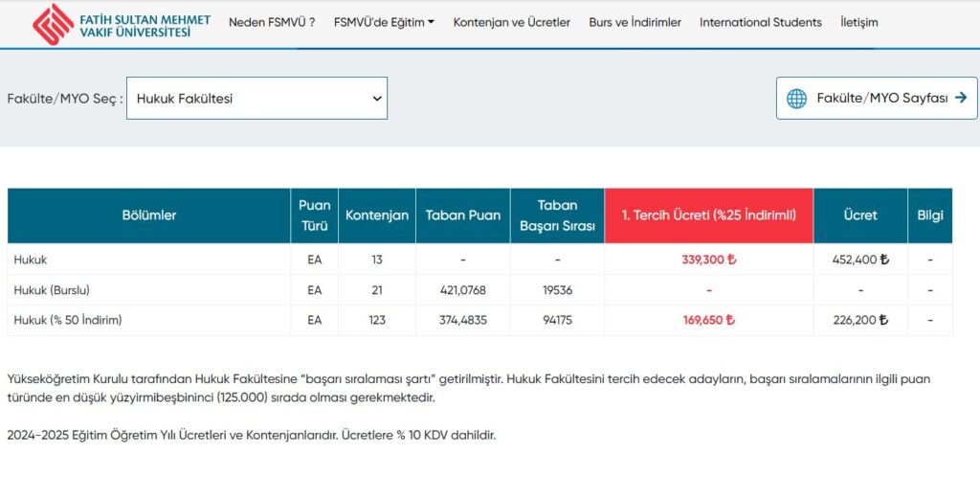The width and height of the screenshot is (980, 499).
Task: Click the 452,400 ₺ fee for Hukuk
Action: click(859, 260)
